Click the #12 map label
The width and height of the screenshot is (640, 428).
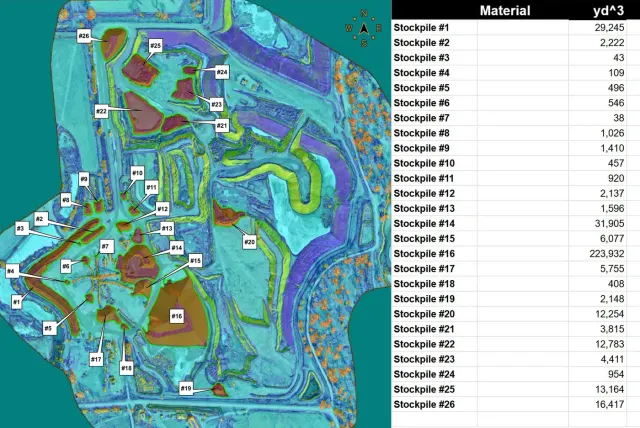pos(162,209)
